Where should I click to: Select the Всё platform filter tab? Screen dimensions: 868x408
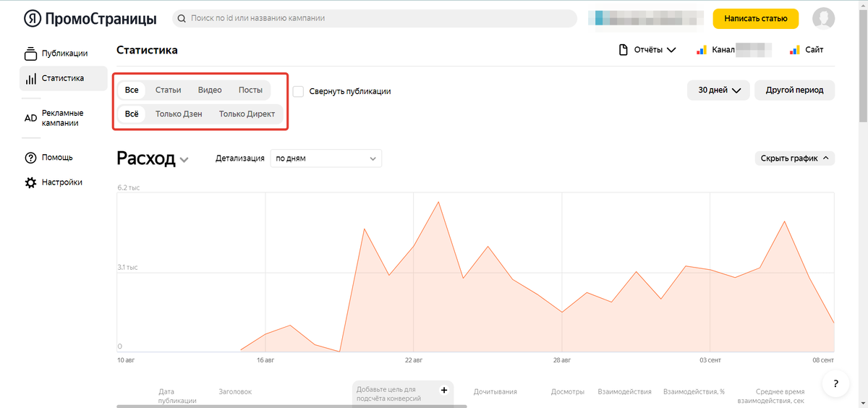pos(132,114)
